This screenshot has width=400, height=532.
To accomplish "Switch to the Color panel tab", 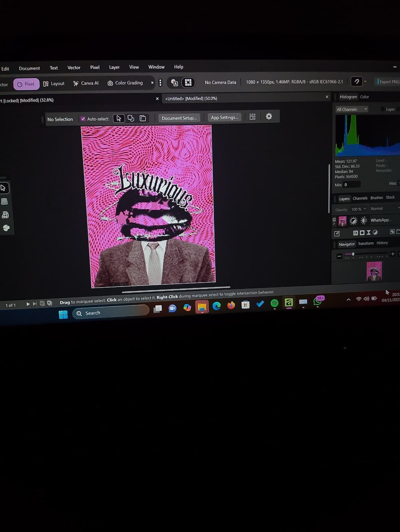I will point(364,97).
